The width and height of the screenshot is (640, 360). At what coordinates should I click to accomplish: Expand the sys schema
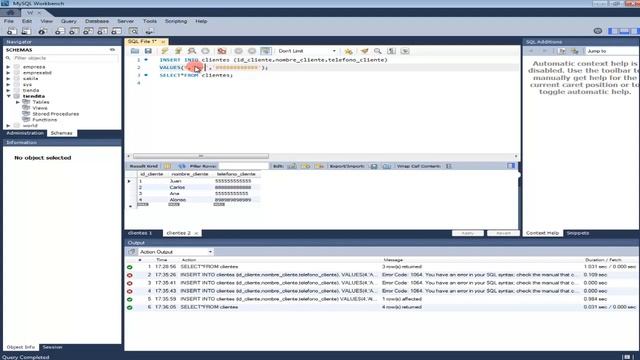pyautogui.click(x=9, y=84)
